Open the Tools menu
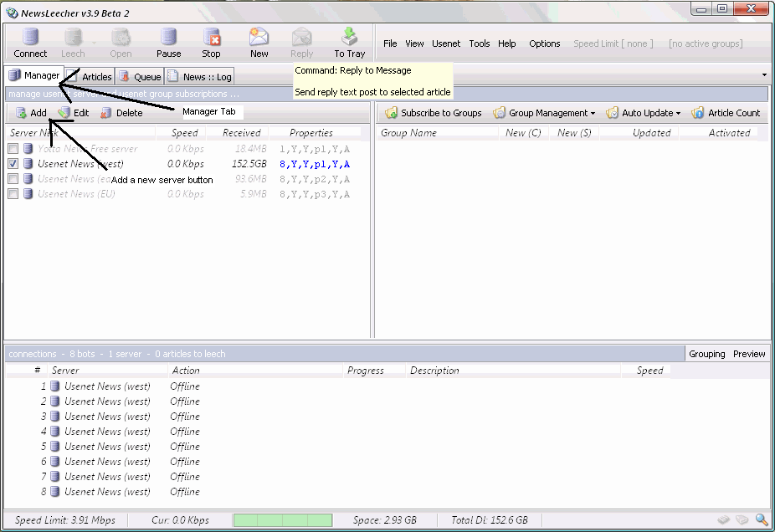 pos(480,43)
